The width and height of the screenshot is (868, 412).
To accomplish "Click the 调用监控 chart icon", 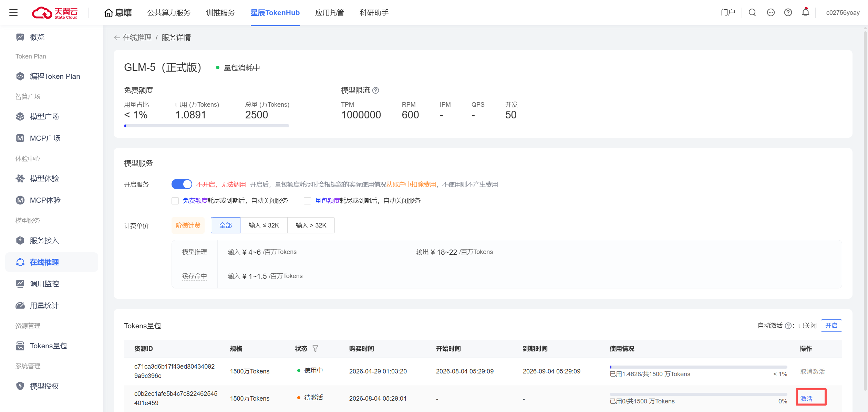I will click(x=20, y=284).
